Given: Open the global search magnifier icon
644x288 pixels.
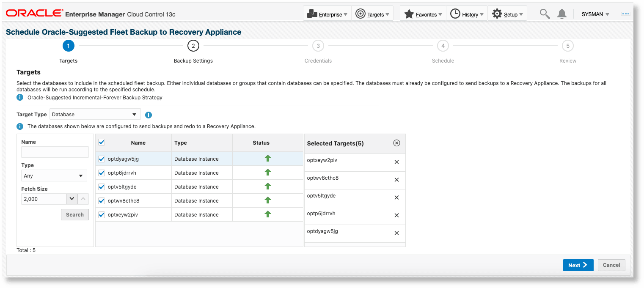Looking at the screenshot, I should [x=545, y=14].
